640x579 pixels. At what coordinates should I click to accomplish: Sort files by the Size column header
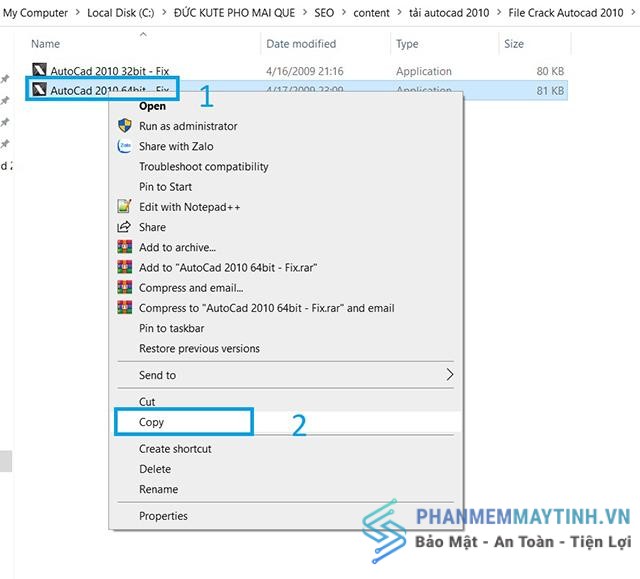514,44
